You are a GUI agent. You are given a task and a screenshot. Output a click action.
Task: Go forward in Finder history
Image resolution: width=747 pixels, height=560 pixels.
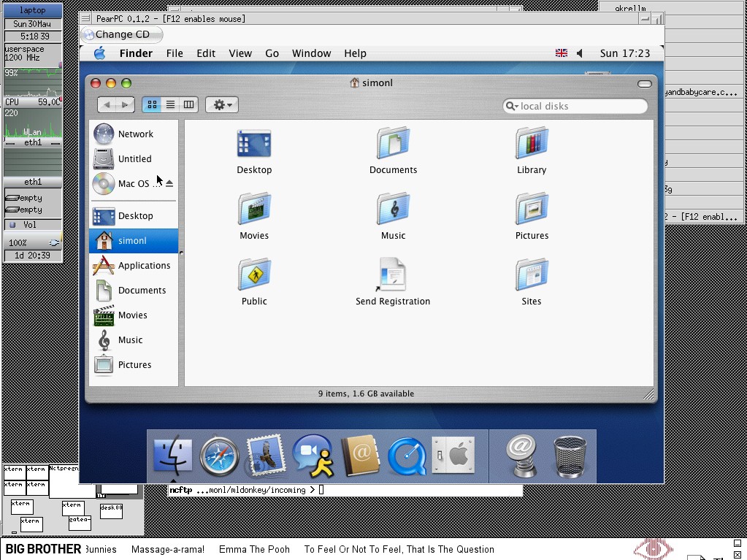click(x=126, y=104)
